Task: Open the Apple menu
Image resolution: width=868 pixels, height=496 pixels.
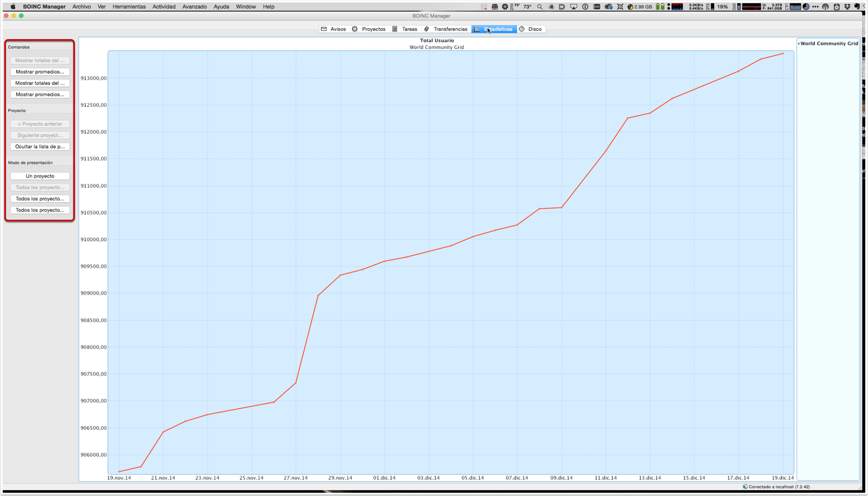Action: pyautogui.click(x=13, y=7)
